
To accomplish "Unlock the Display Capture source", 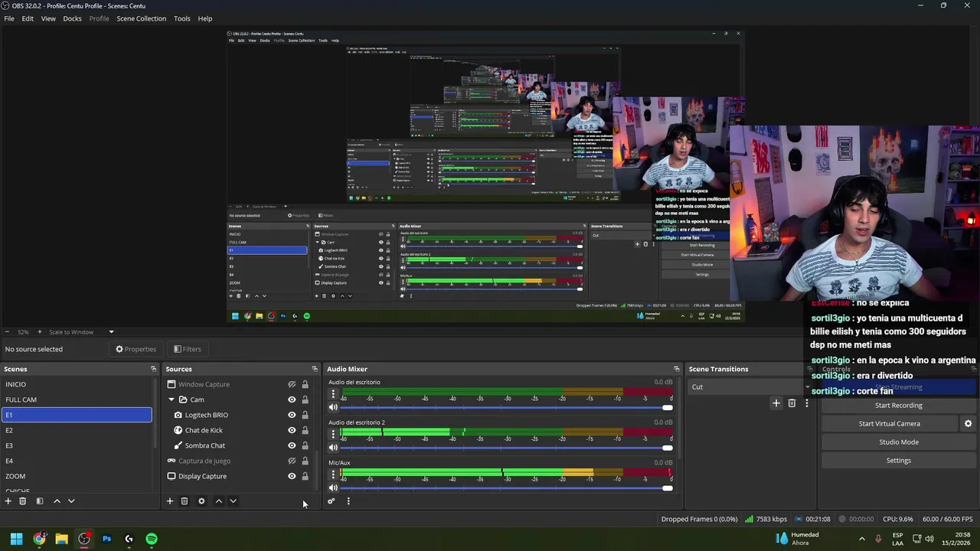I will point(305,476).
